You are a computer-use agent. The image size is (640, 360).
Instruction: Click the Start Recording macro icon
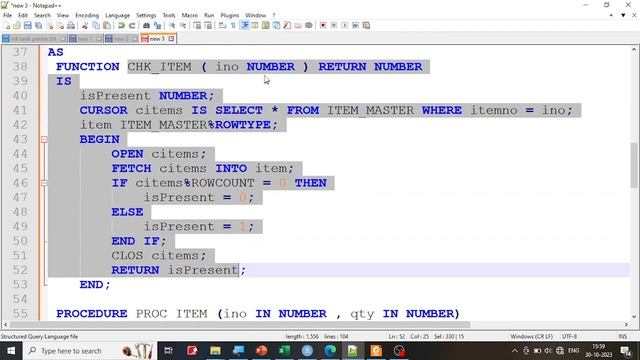click(323, 25)
